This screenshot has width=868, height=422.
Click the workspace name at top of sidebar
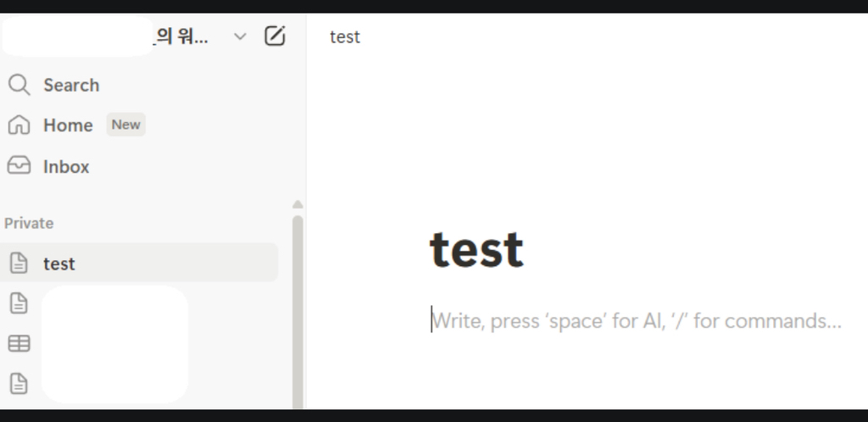pos(181,36)
